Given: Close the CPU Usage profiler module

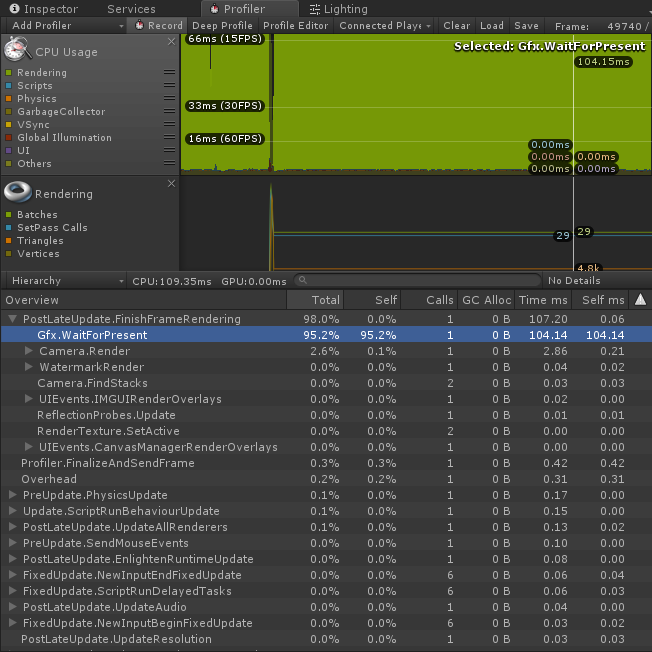Looking at the screenshot, I should [171, 41].
